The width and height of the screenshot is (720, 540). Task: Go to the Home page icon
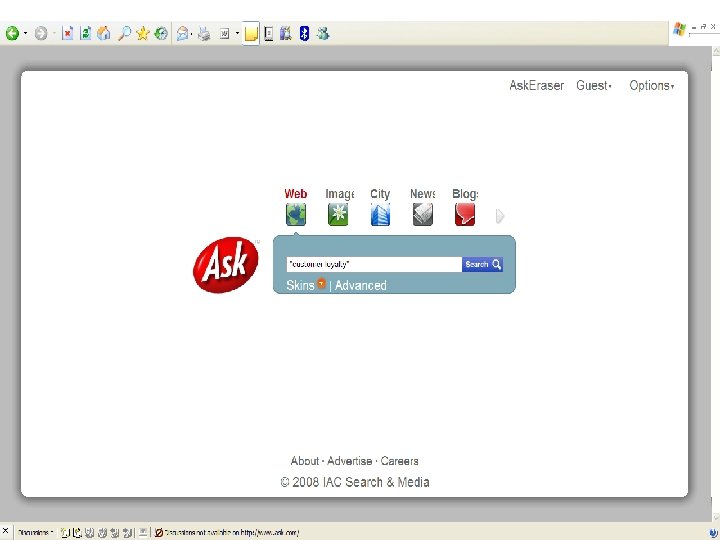pos(104,33)
